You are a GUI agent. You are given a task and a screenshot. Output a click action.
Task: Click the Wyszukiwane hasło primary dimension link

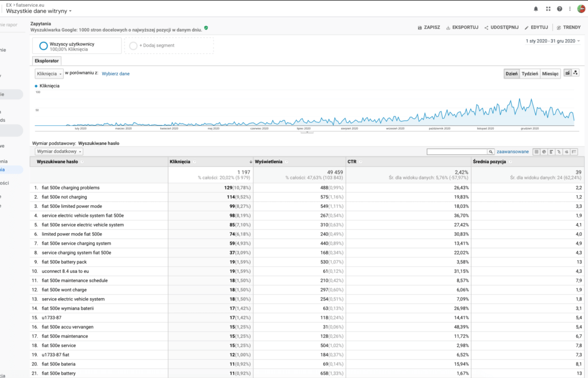point(99,143)
